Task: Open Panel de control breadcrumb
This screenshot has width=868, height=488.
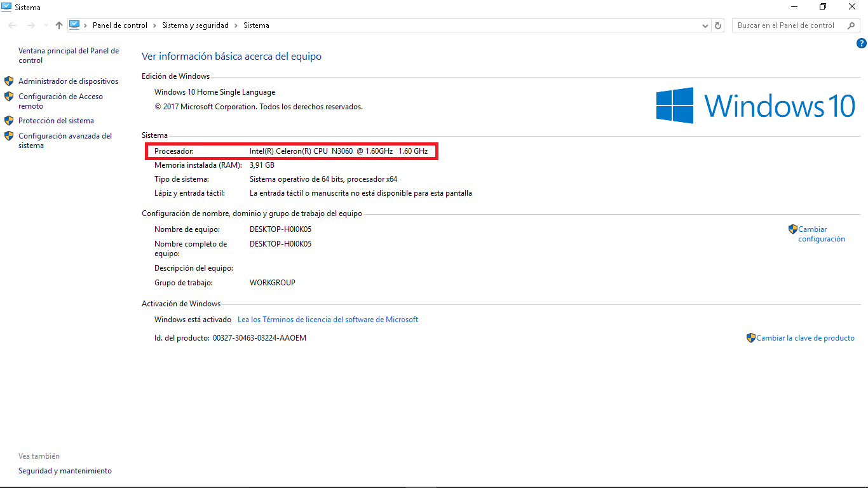Action: click(120, 25)
